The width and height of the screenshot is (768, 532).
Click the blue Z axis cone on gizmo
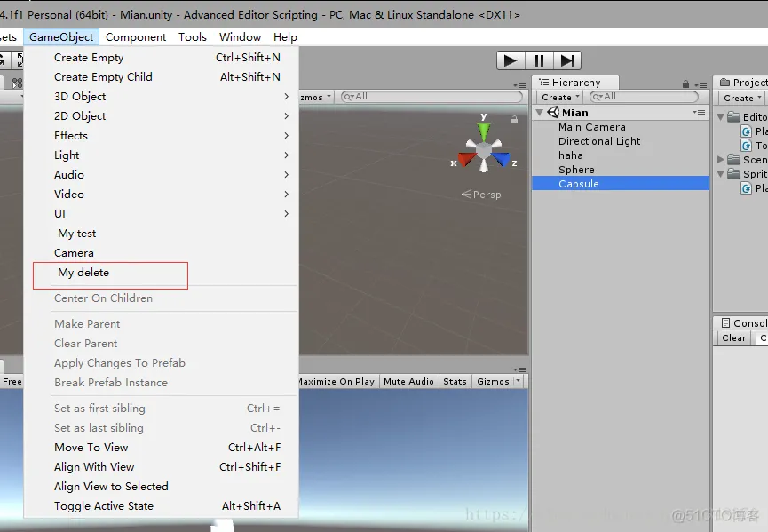(501, 159)
